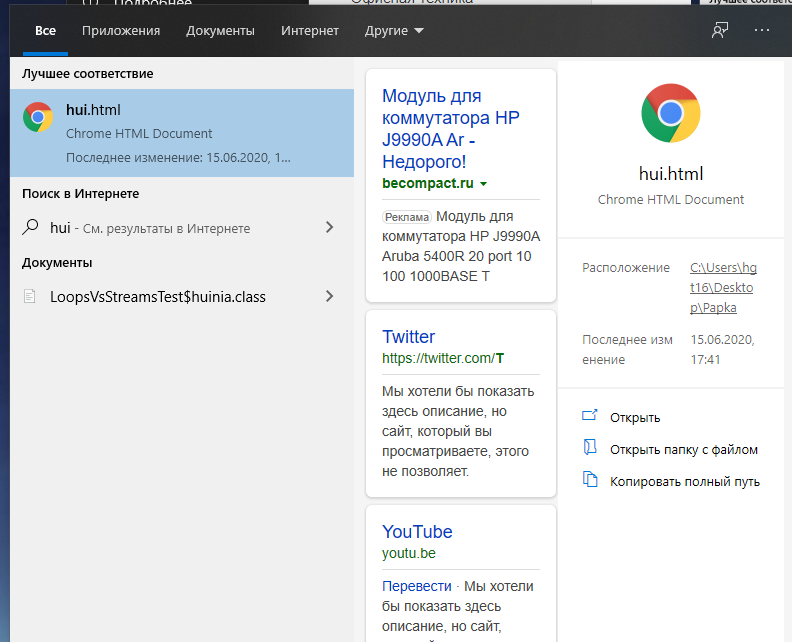Click the magnifier icon next to hui

pos(30,227)
